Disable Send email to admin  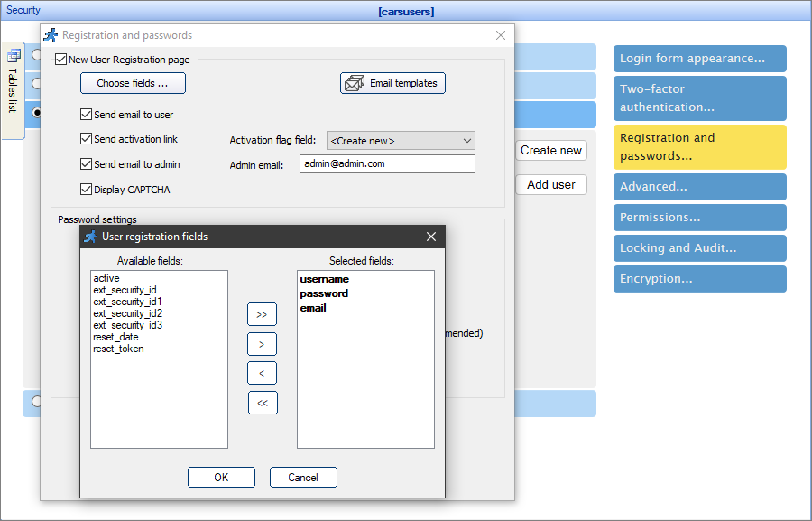coord(86,163)
